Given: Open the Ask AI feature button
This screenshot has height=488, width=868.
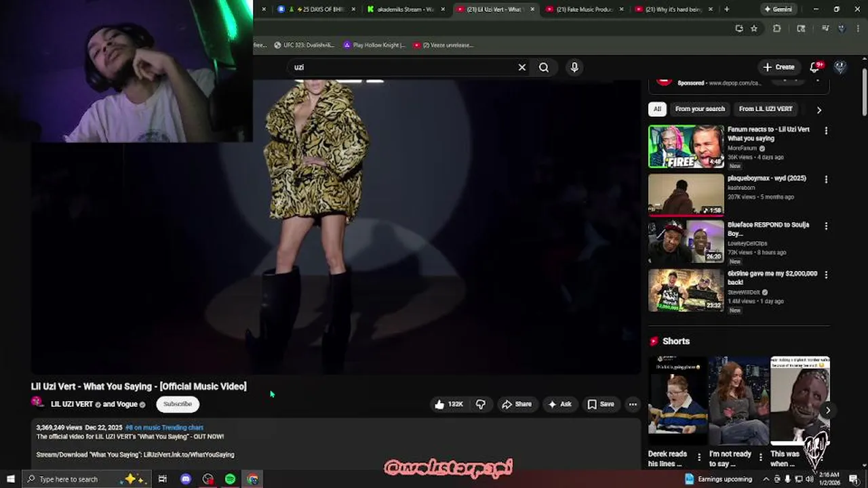Looking at the screenshot, I should point(560,404).
